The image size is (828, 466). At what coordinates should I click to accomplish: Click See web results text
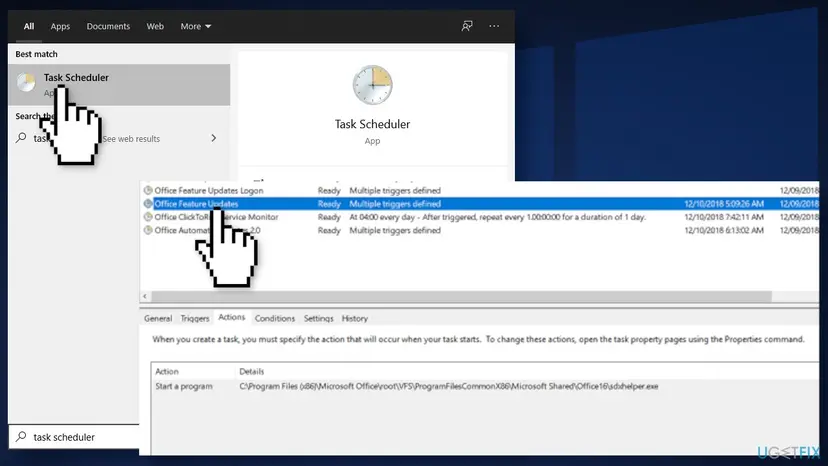pyautogui.click(x=131, y=138)
